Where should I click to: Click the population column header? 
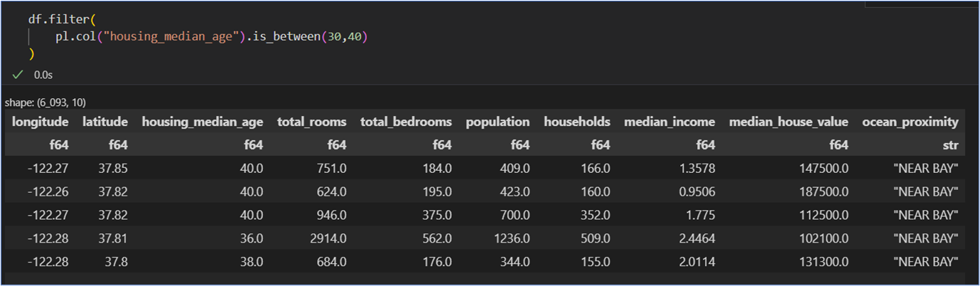[x=497, y=122]
